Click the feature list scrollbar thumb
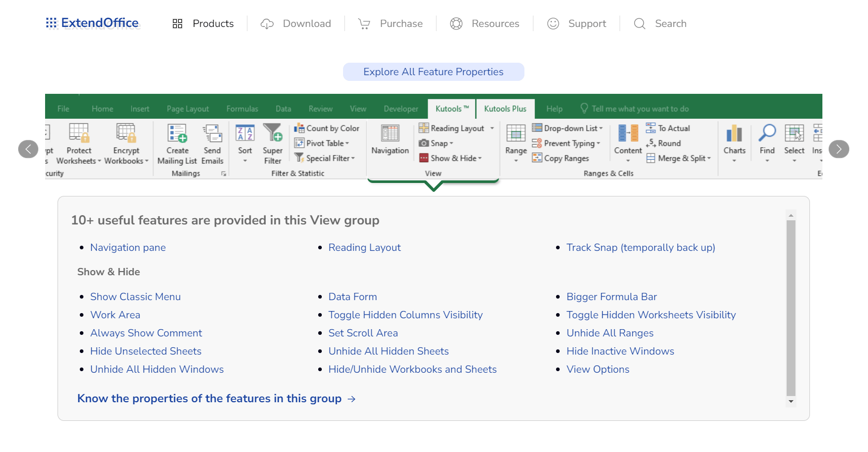 coord(791,308)
